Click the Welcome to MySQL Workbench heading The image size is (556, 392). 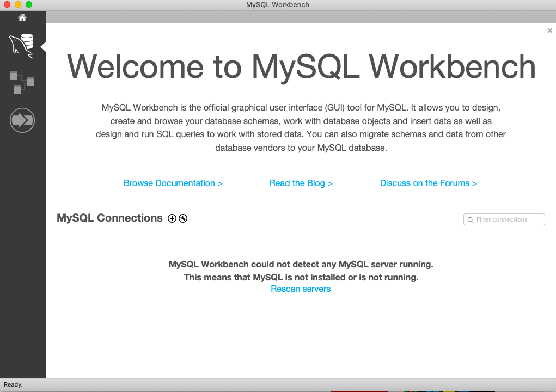pos(301,67)
